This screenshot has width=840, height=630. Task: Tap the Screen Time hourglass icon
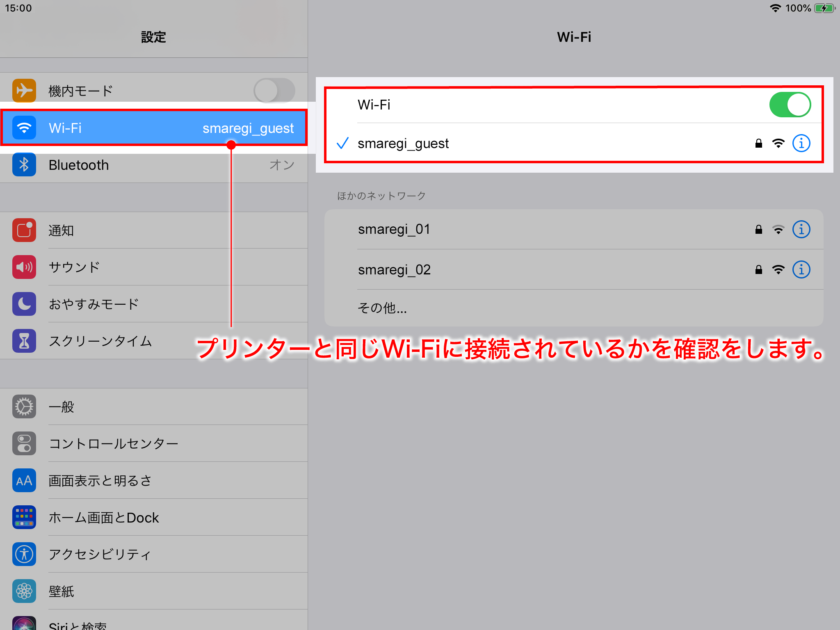click(x=24, y=341)
